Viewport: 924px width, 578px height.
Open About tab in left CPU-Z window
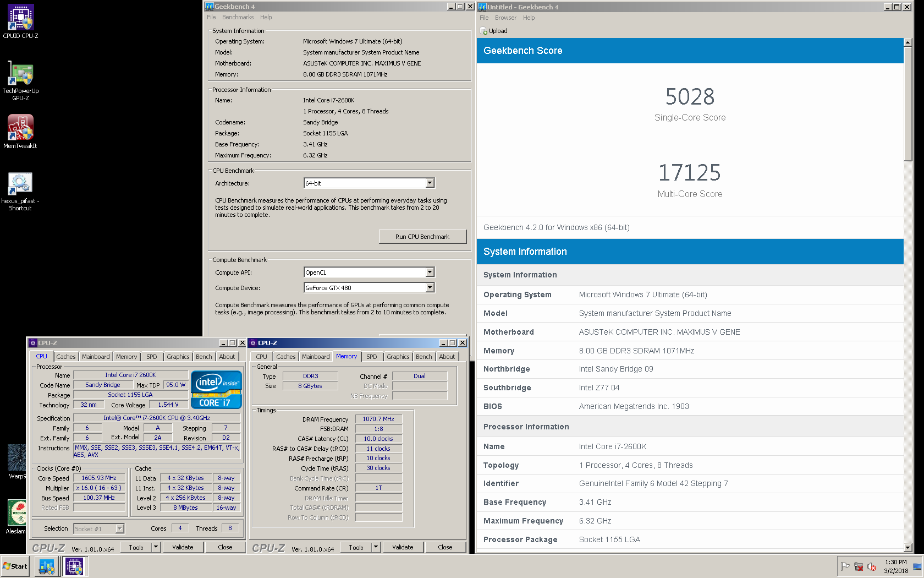coord(227,357)
